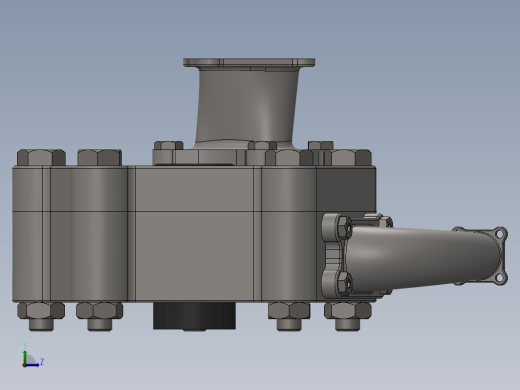Select the black cylindrical boss under the housing
Image resolution: width=520 pixels, height=390 pixels.
coord(194,316)
